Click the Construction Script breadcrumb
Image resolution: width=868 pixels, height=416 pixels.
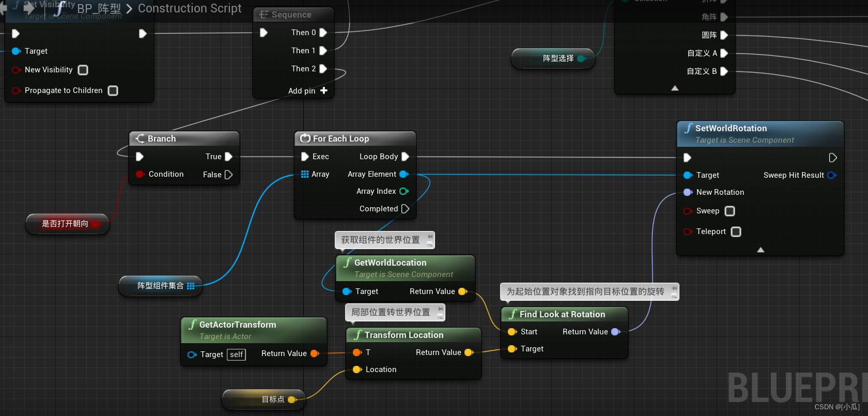(x=190, y=8)
